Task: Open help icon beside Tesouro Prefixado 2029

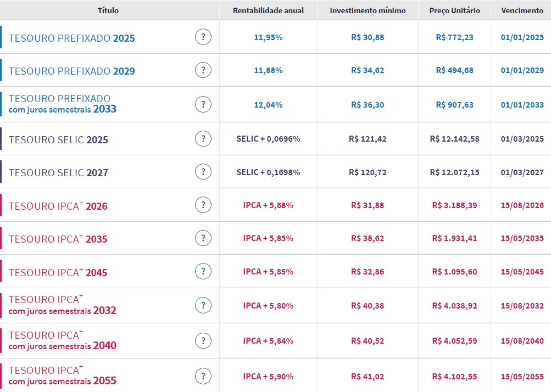Action: coord(203,70)
